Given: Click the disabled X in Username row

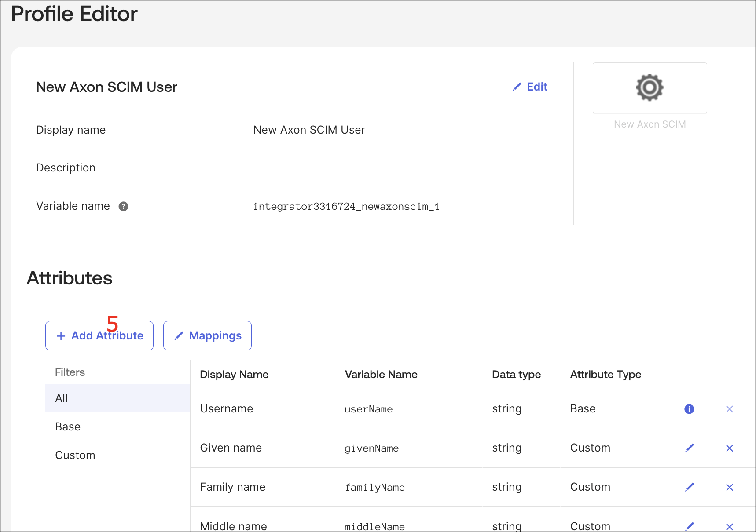Looking at the screenshot, I should point(729,409).
